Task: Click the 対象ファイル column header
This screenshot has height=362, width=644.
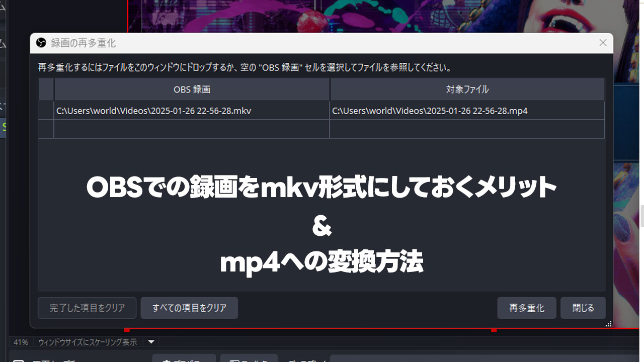Action: click(x=467, y=89)
